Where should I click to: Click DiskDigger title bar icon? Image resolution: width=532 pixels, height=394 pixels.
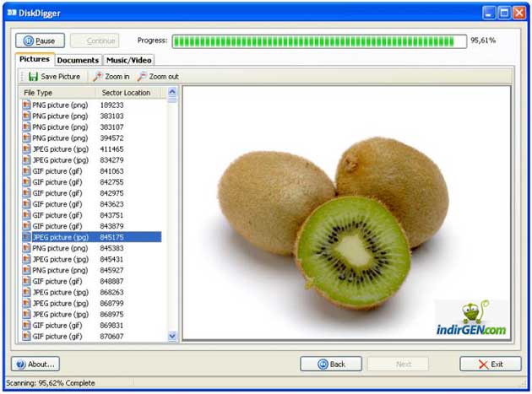click(12, 13)
